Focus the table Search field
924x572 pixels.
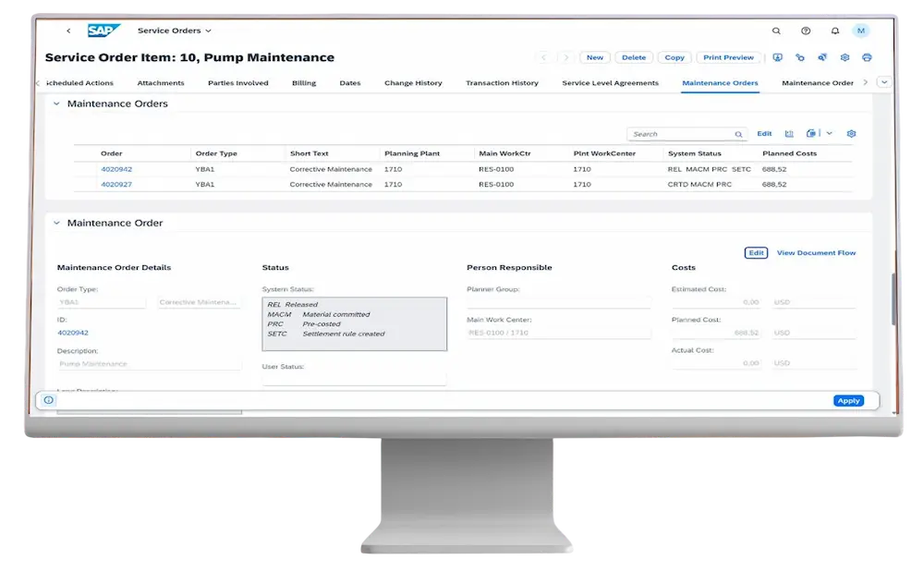(687, 134)
